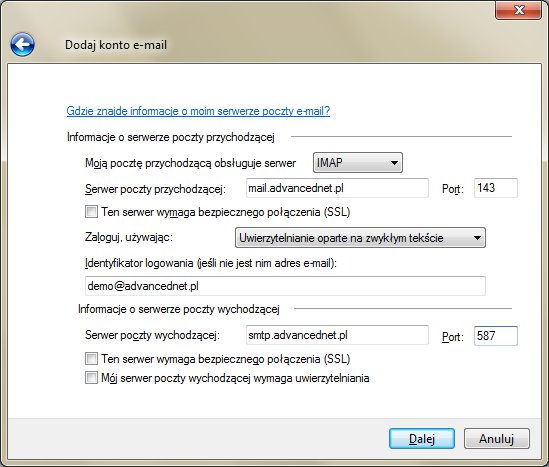Click the incoming port field showing 143

pyautogui.click(x=496, y=188)
